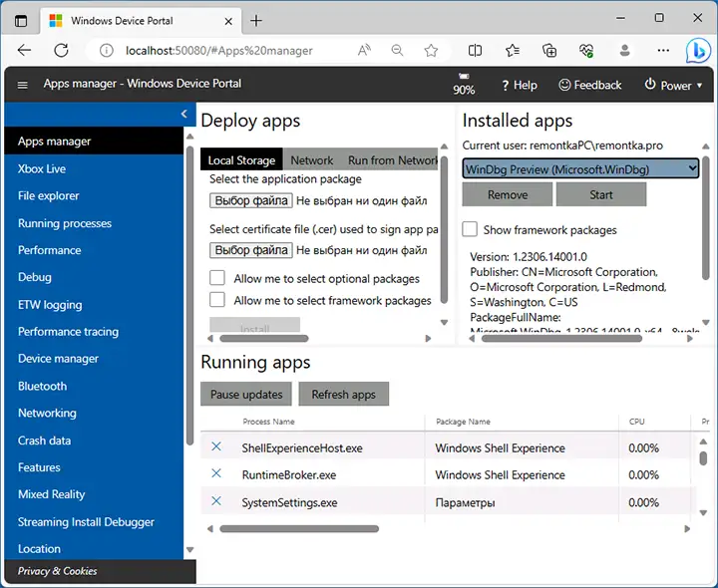
Task: Open the Power dropdown menu
Action: point(673,85)
